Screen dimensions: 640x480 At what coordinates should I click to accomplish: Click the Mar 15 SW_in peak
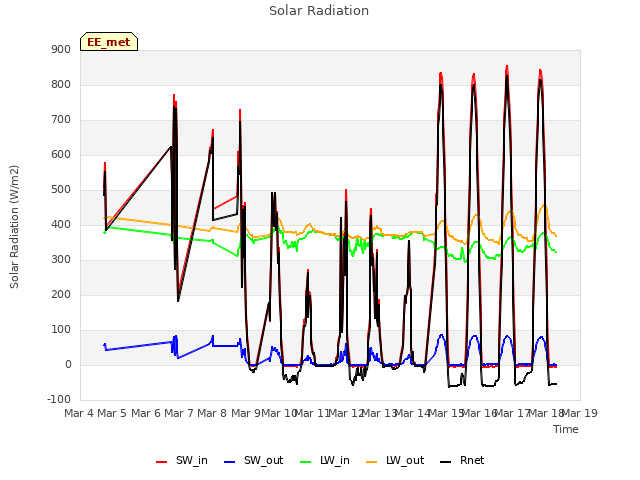point(441,73)
